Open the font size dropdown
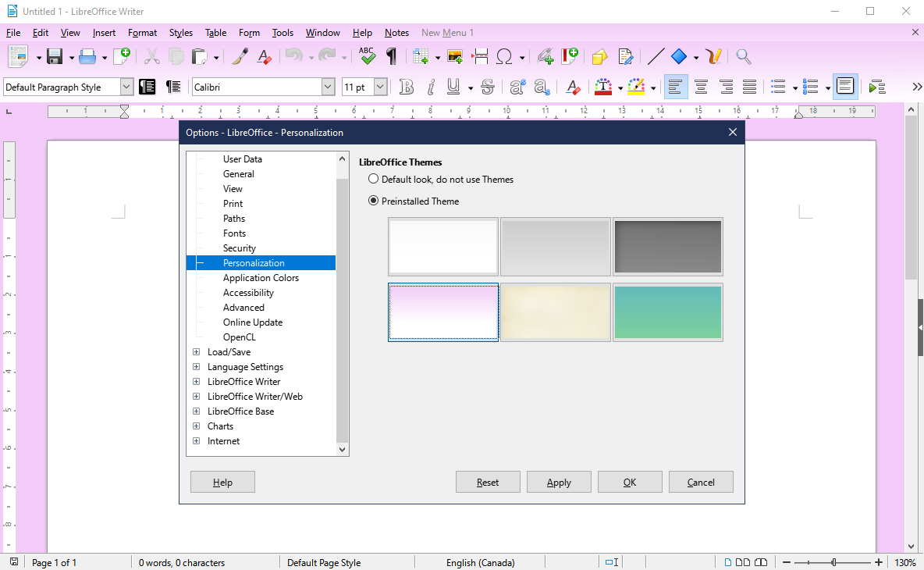Image resolution: width=924 pixels, height=570 pixels. (382, 87)
